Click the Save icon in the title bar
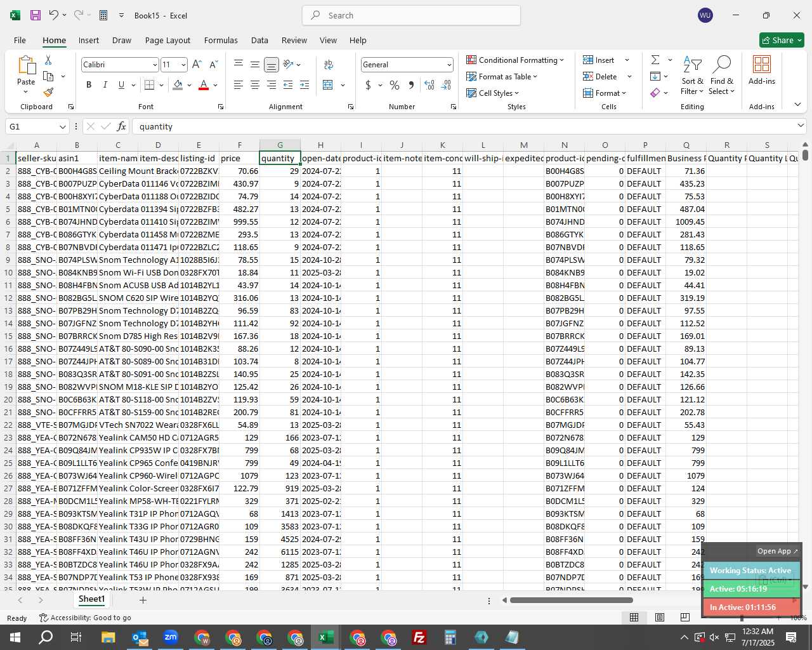Image resolution: width=812 pixels, height=650 pixels. [x=36, y=15]
